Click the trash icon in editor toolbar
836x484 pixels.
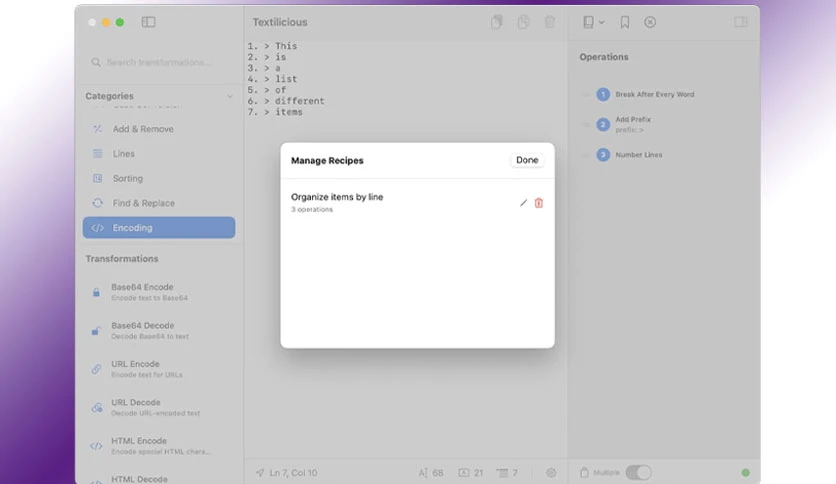coord(549,22)
